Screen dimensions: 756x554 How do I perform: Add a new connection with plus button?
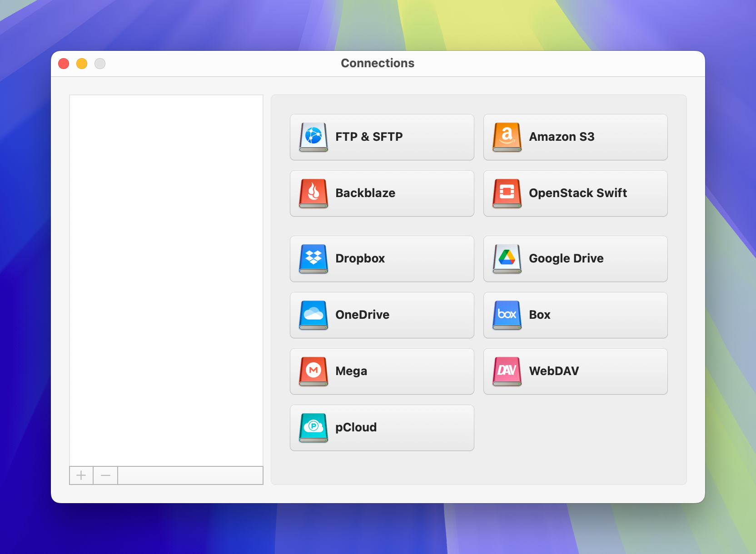(81, 475)
